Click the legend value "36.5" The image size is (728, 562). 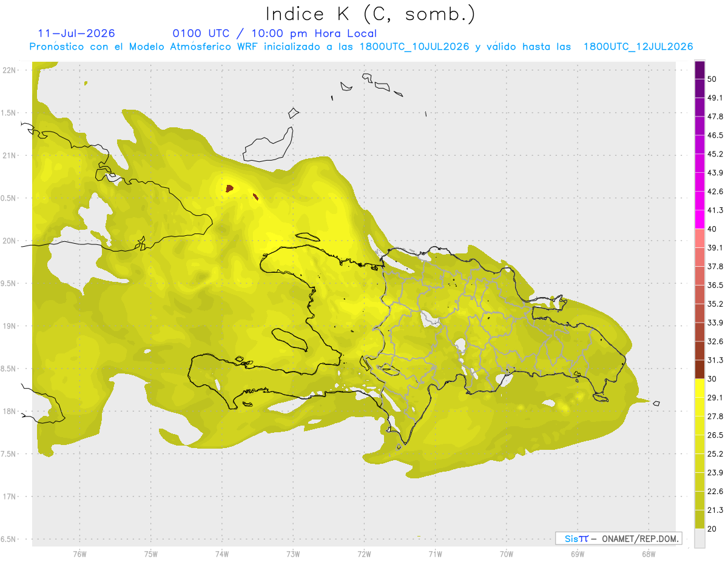click(715, 286)
